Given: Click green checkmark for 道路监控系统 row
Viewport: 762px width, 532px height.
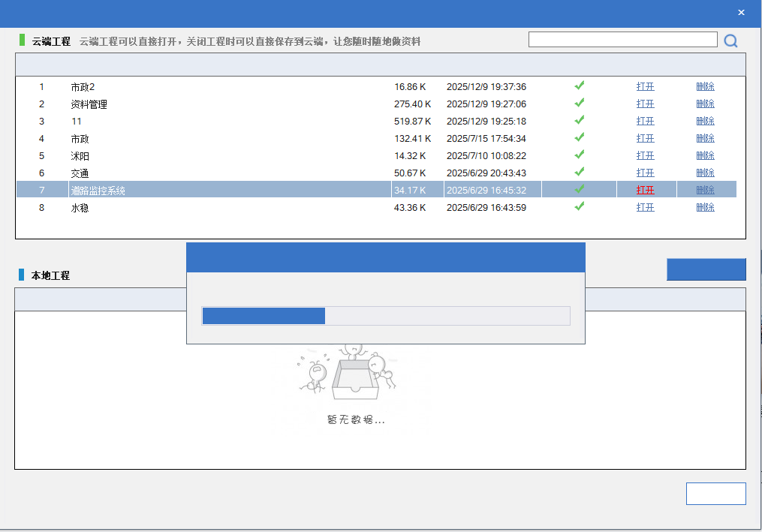Looking at the screenshot, I should pos(580,190).
